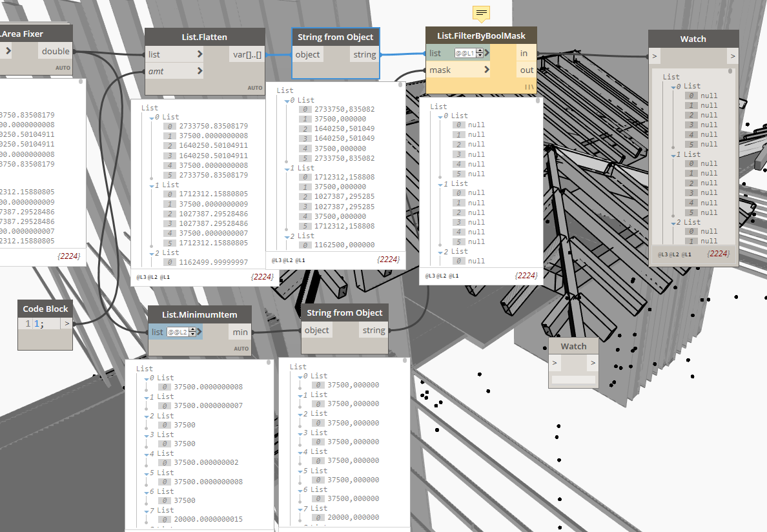Viewport: 767px width, 532px height.
Task: Collapse the 1 List in top String preview
Action: pyautogui.click(x=287, y=169)
